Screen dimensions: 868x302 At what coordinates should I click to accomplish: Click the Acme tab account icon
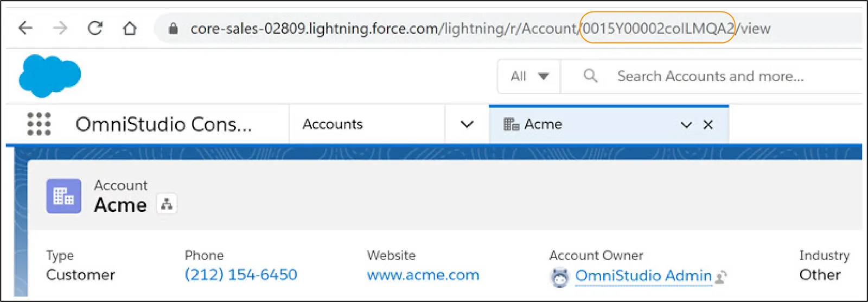(512, 124)
